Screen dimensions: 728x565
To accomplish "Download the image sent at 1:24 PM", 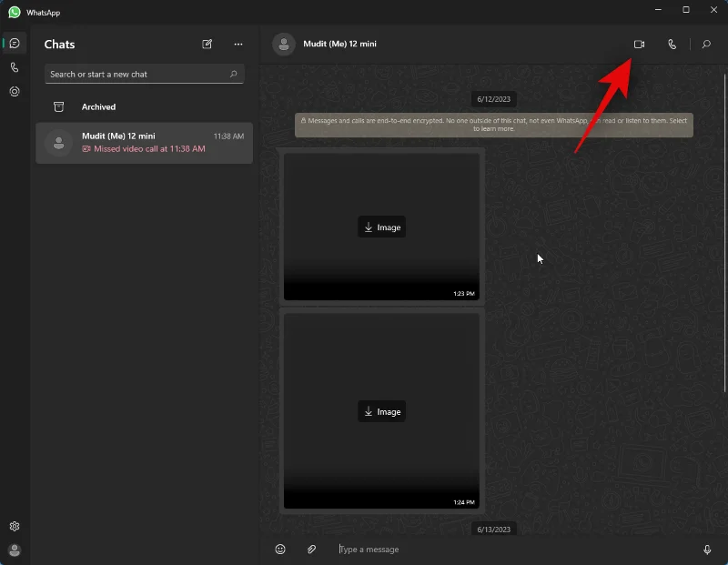I will click(x=381, y=411).
